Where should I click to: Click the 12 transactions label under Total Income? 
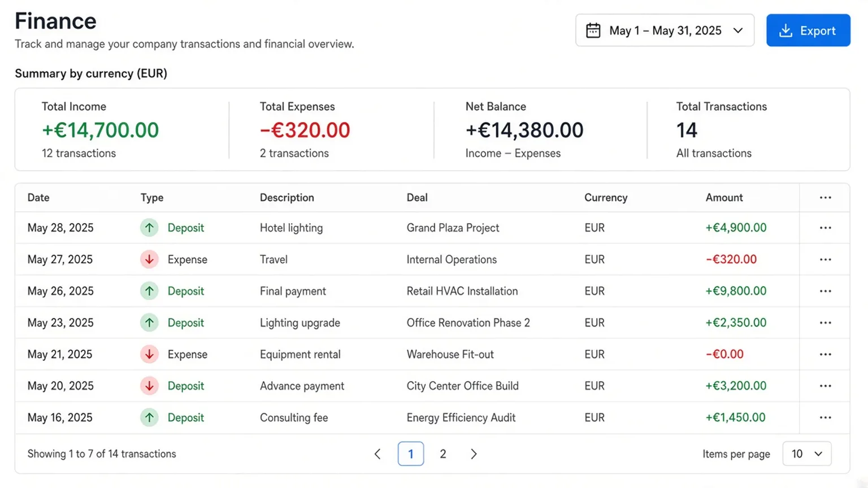79,153
